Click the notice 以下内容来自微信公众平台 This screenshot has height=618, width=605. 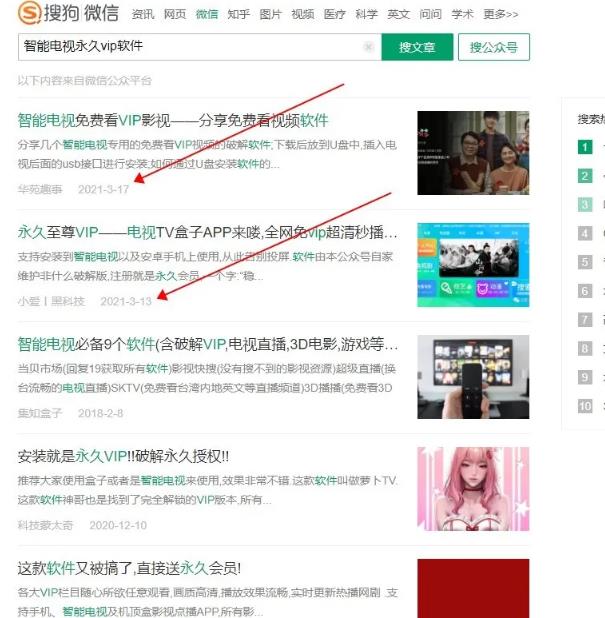84,81
